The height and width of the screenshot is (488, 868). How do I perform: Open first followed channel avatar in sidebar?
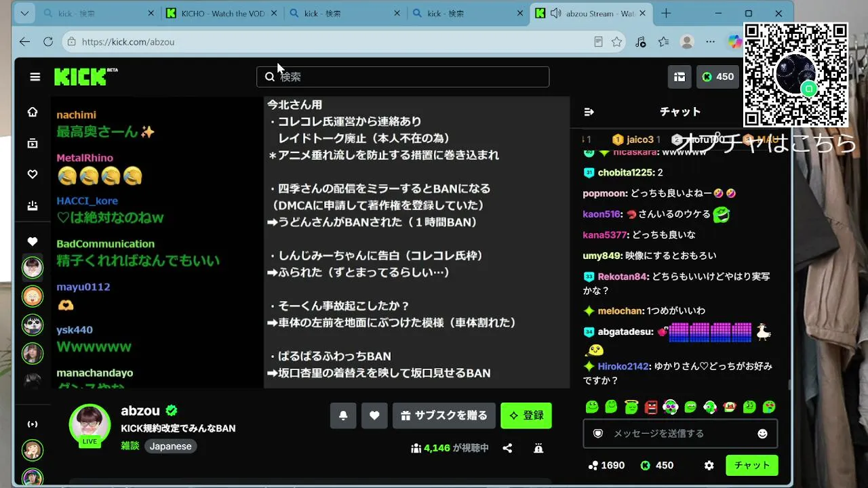pos(33,268)
